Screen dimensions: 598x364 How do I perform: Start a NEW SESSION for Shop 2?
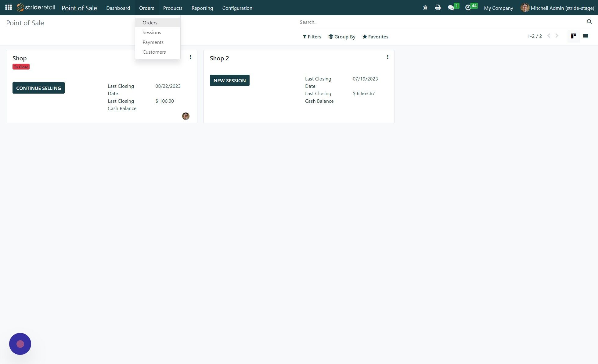(229, 80)
